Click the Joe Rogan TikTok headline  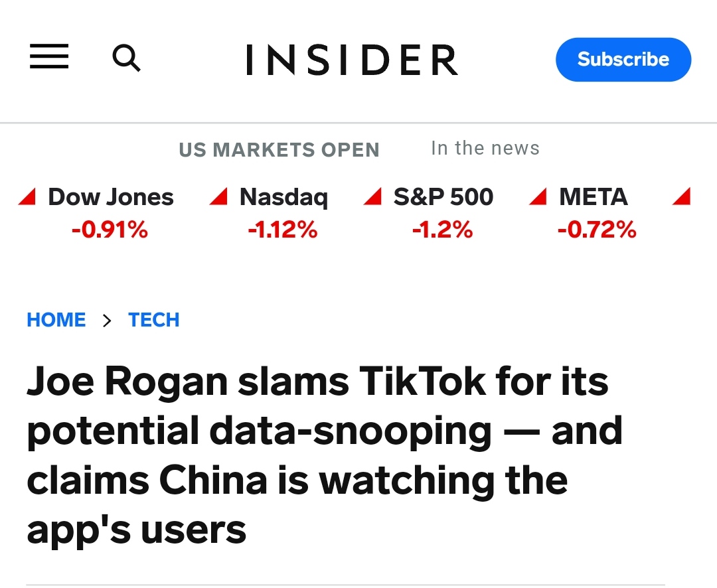pos(324,455)
